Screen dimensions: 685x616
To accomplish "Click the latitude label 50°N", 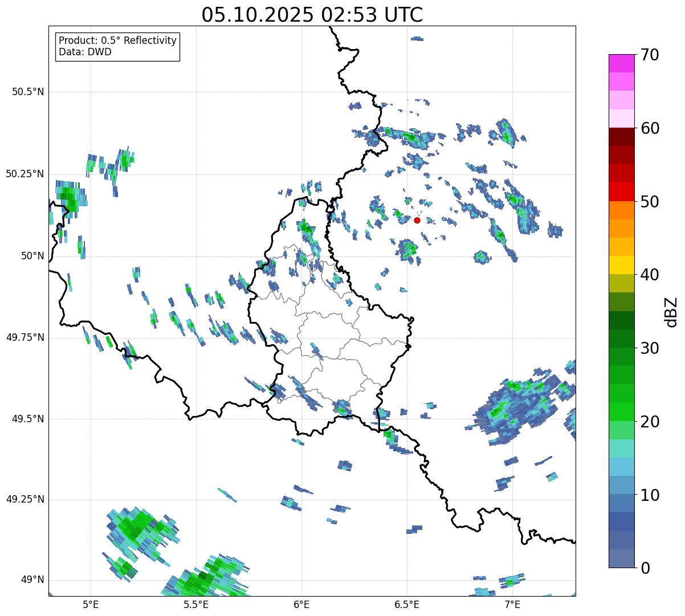I will pos(32,256).
